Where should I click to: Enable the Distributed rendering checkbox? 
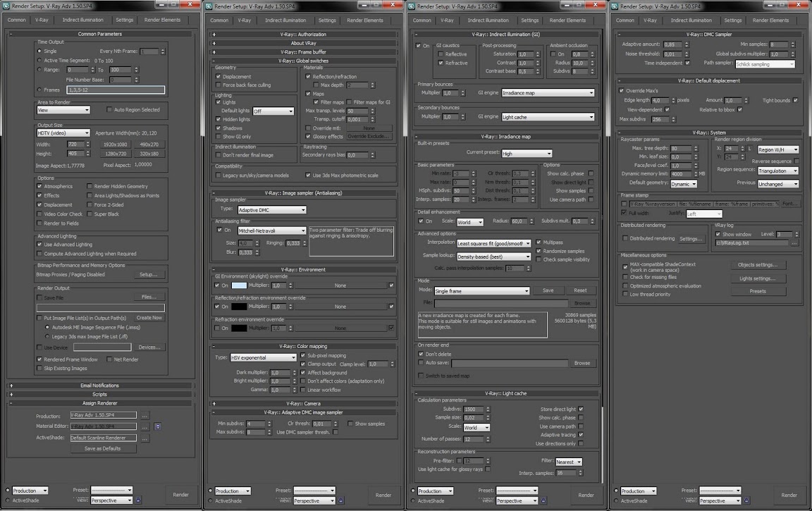pos(625,239)
